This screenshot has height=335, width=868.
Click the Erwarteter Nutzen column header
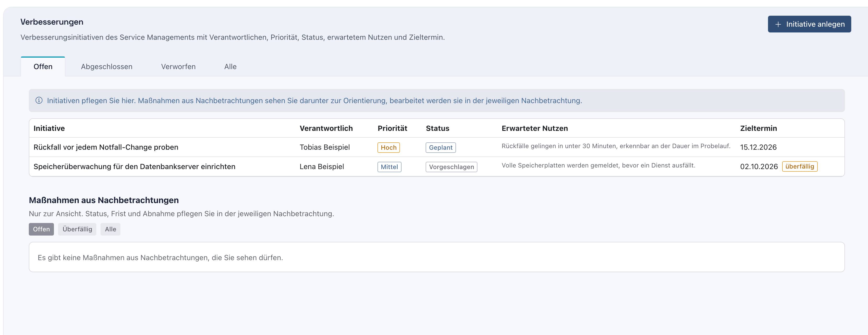[535, 129]
